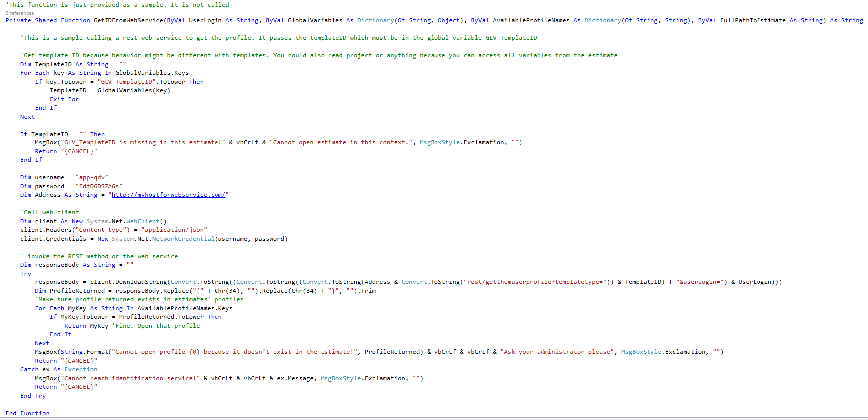Click the "GLV_TemplateID" string literal

click(127, 82)
